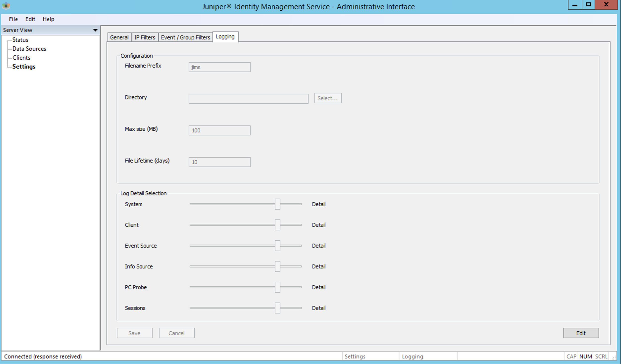Expand the Server View dropdown arrow
Image resolution: width=621 pixels, height=364 pixels.
pyautogui.click(x=95, y=30)
